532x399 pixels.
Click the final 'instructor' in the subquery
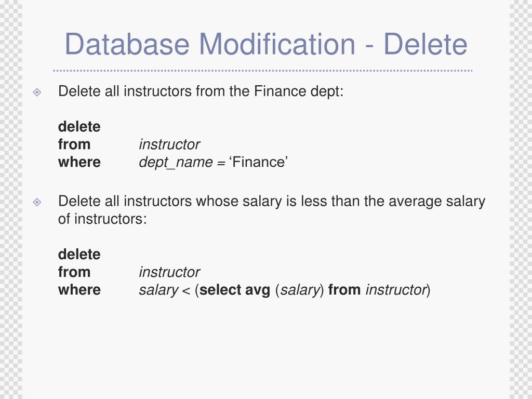(x=396, y=290)
